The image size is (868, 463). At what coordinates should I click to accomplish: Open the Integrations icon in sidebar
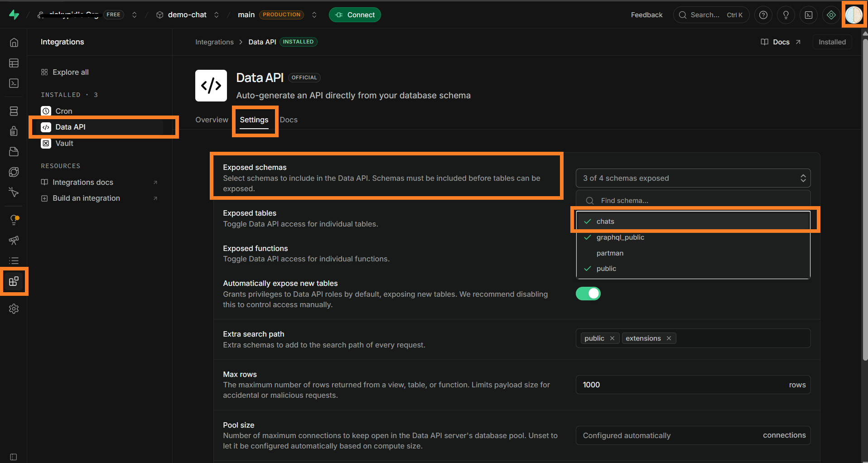[14, 281]
